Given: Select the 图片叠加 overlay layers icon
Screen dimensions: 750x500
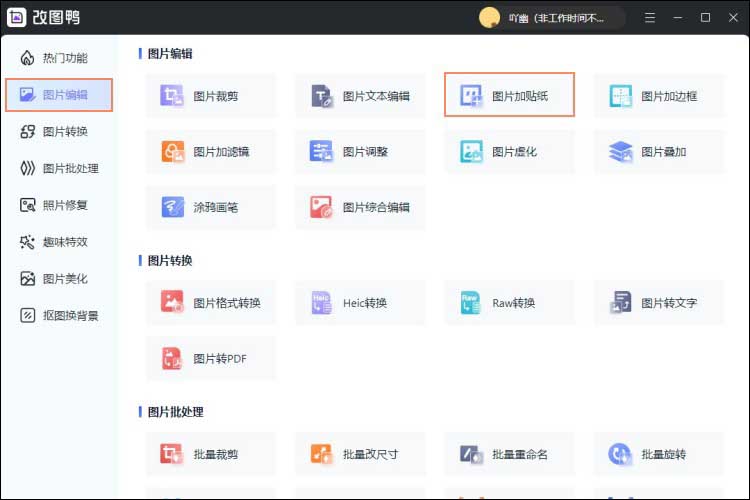Looking at the screenshot, I should click(620, 152).
